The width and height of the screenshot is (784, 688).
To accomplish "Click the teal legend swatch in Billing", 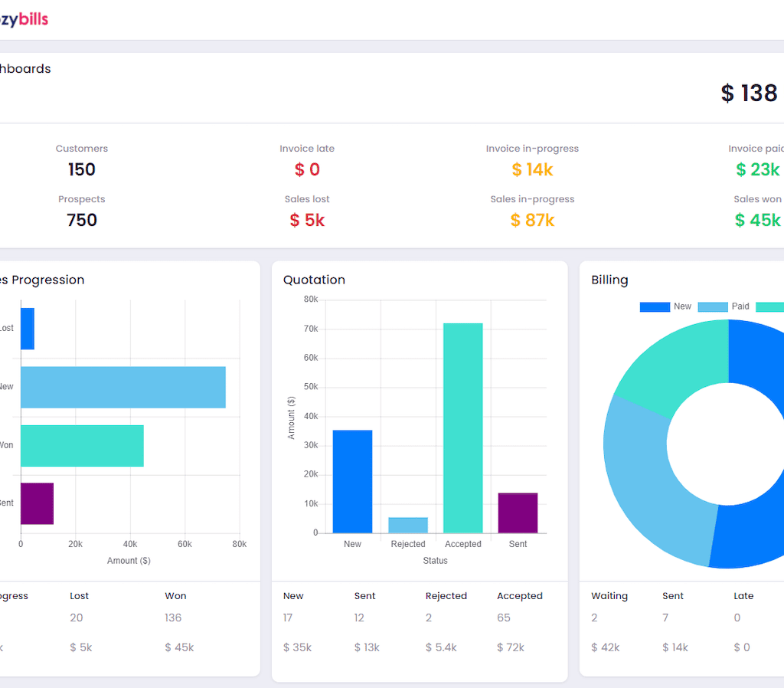I will point(769,306).
